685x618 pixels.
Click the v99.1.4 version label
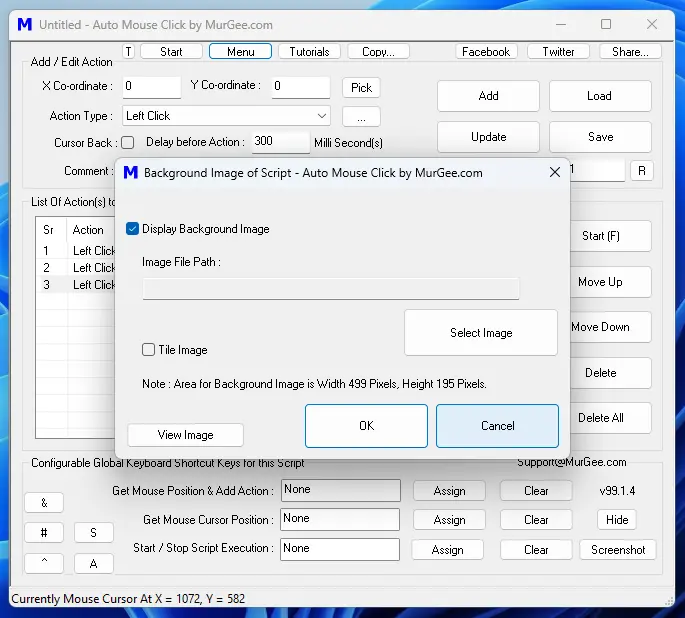[x=617, y=491]
